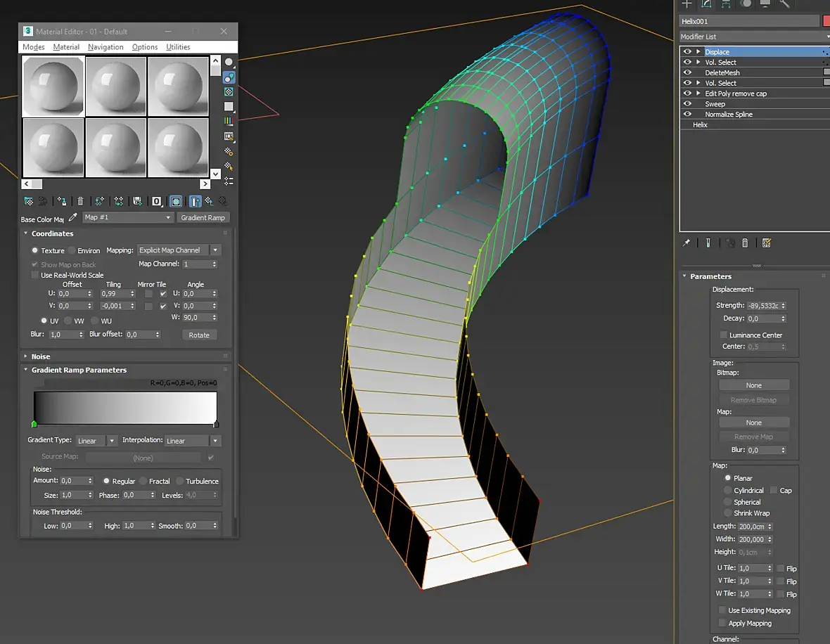Open the Modifier List dropdown

coord(754,37)
